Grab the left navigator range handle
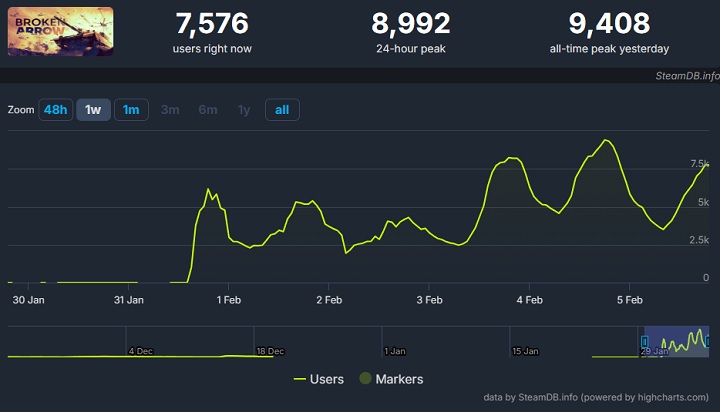 [645, 342]
